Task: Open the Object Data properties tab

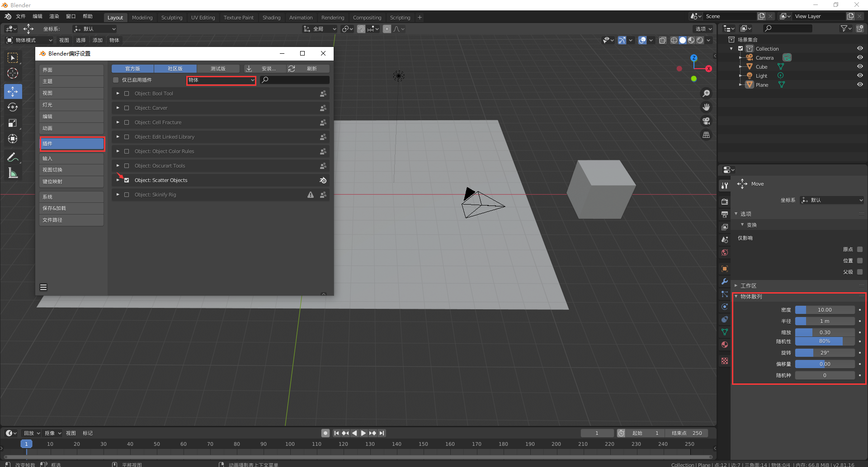Action: (725, 332)
